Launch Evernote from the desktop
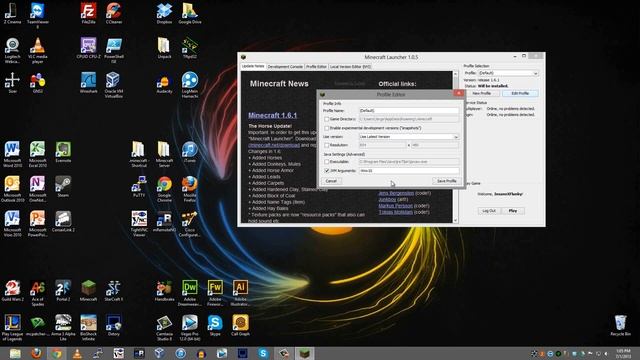640x360 pixels. click(63, 152)
